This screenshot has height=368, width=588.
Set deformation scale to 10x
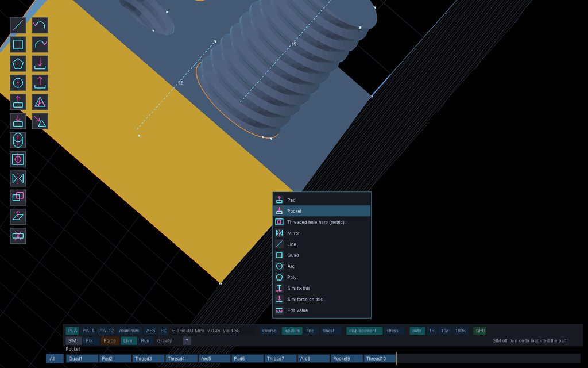[x=445, y=331]
